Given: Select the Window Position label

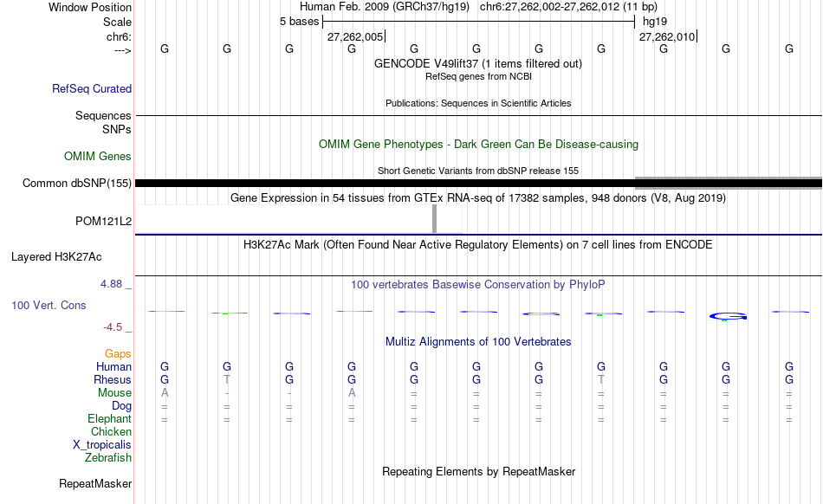Looking at the screenshot, I should (x=90, y=7).
